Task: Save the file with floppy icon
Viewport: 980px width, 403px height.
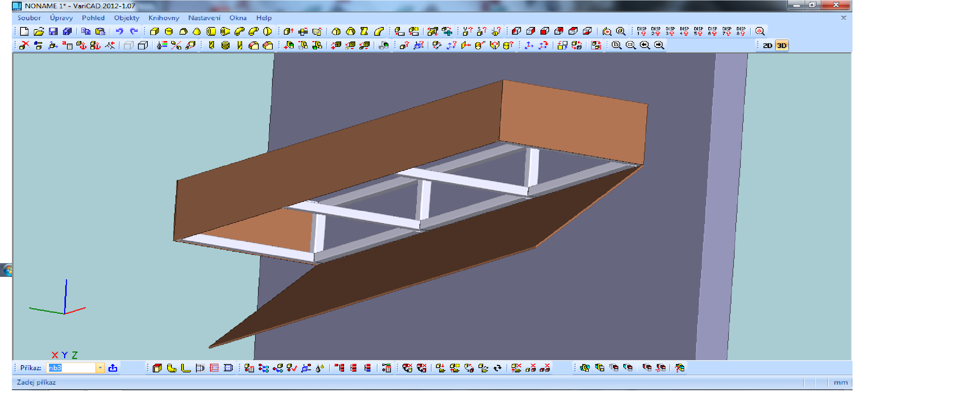Action: pos(53,32)
